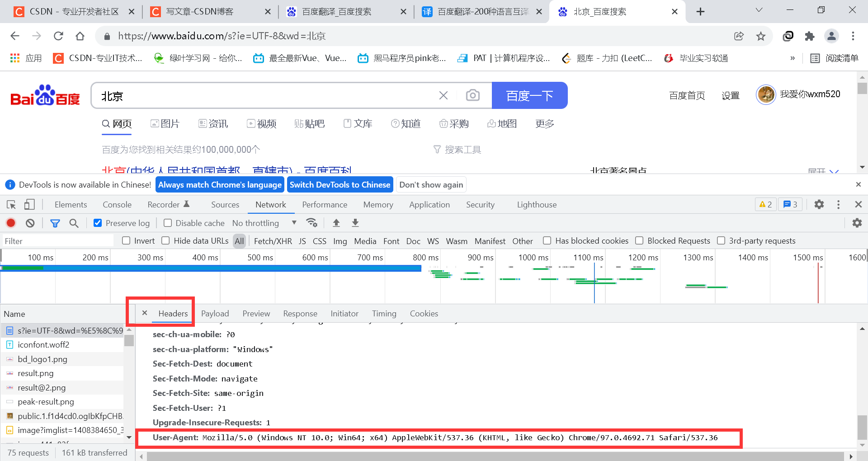This screenshot has width=868, height=461.
Task: Open Chrome three-dot main menu
Action: click(x=853, y=36)
